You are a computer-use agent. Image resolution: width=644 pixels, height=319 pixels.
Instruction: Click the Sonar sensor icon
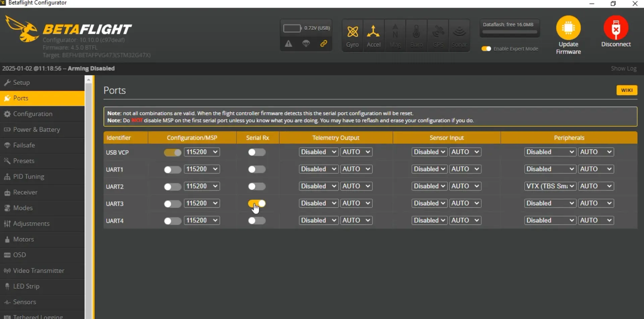(x=459, y=32)
